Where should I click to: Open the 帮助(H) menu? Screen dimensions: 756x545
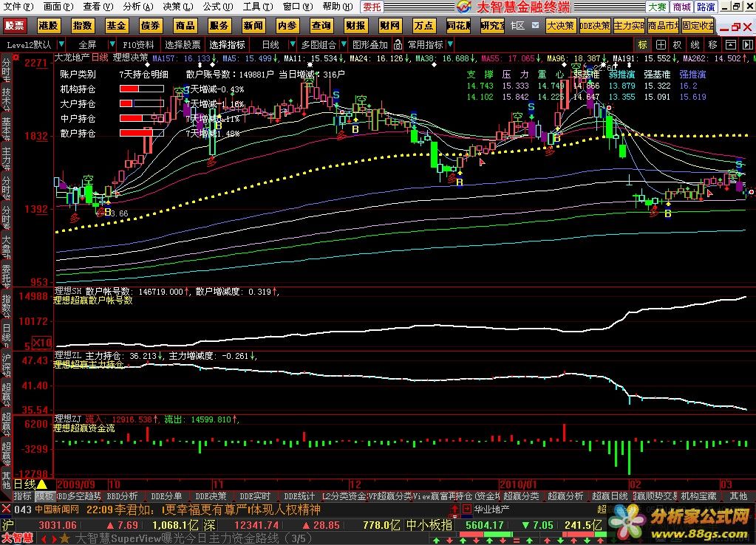tap(338, 6)
